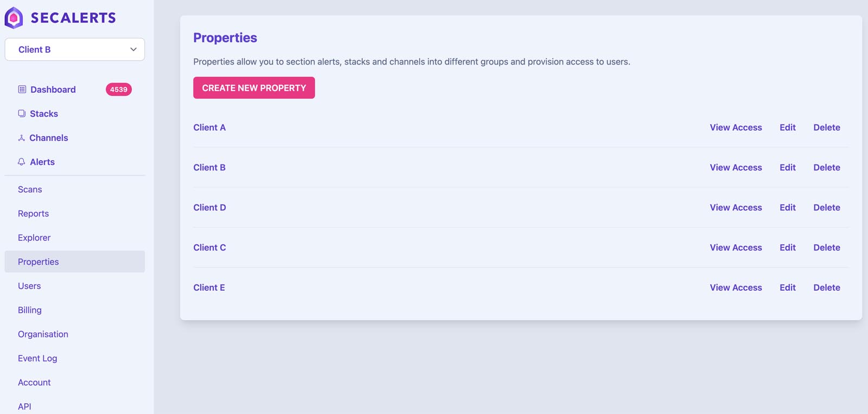This screenshot has height=414, width=868.
Task: Delete the Client E property
Action: click(x=826, y=288)
